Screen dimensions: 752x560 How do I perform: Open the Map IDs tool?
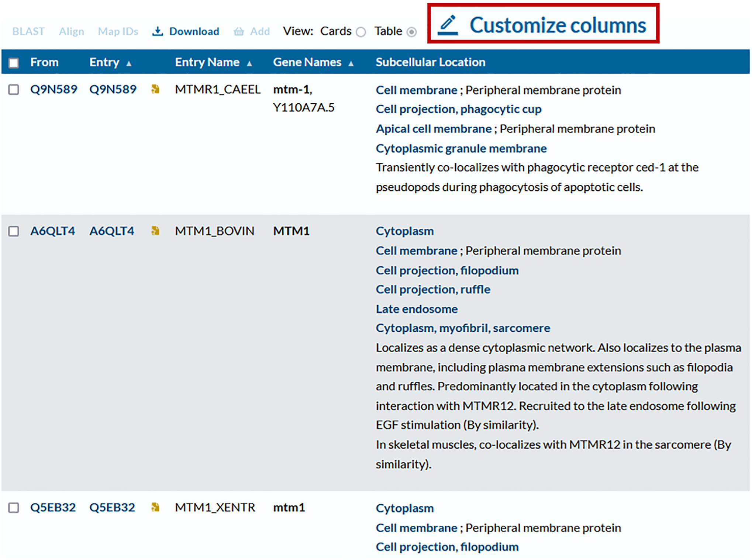[x=118, y=31]
